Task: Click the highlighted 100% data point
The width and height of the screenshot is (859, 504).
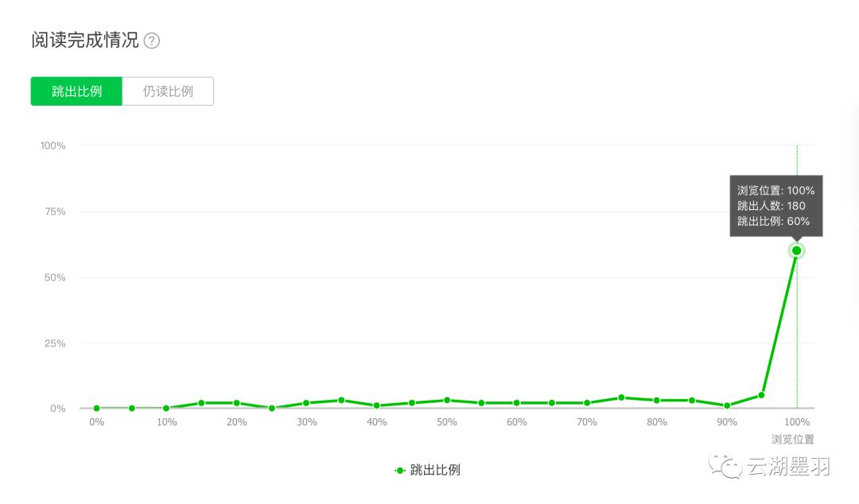Action: coord(796,250)
